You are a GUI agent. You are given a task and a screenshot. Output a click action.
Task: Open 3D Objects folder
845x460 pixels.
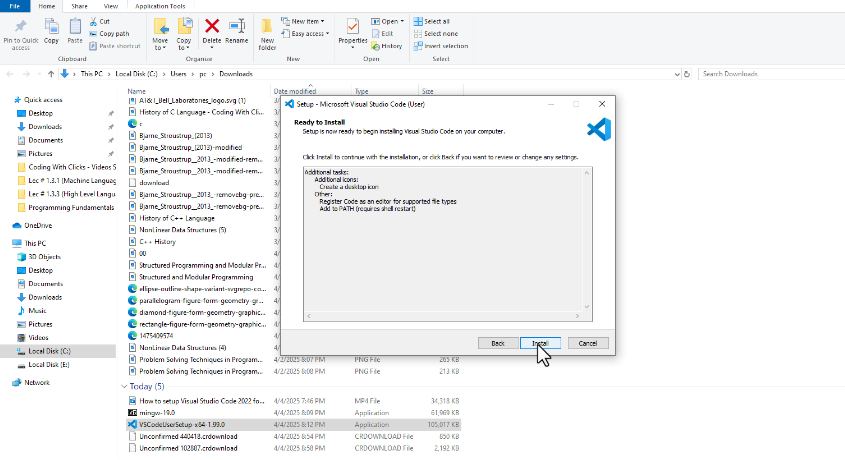pyautogui.click(x=44, y=257)
